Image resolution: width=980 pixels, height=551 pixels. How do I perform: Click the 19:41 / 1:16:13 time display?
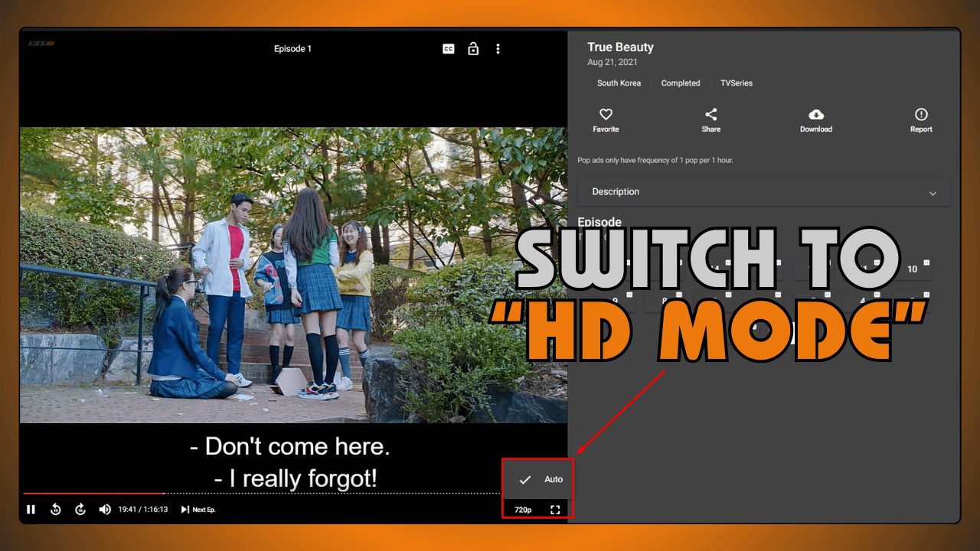142,510
